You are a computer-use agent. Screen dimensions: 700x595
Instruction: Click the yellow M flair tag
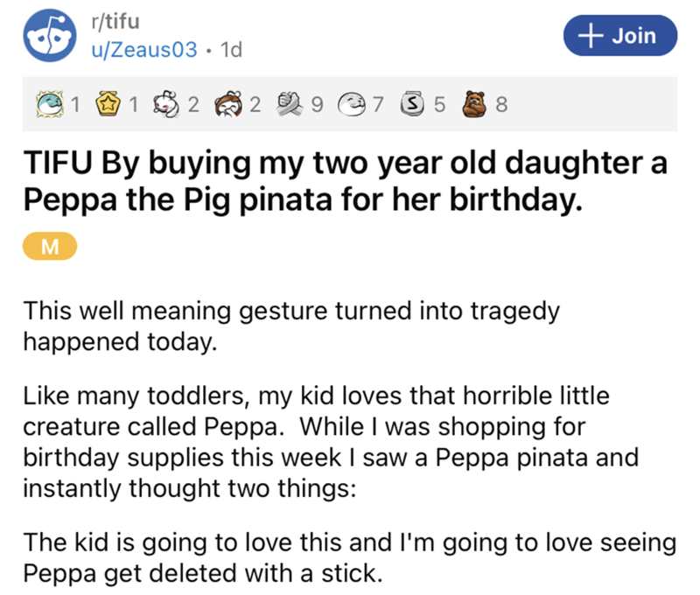(51, 248)
